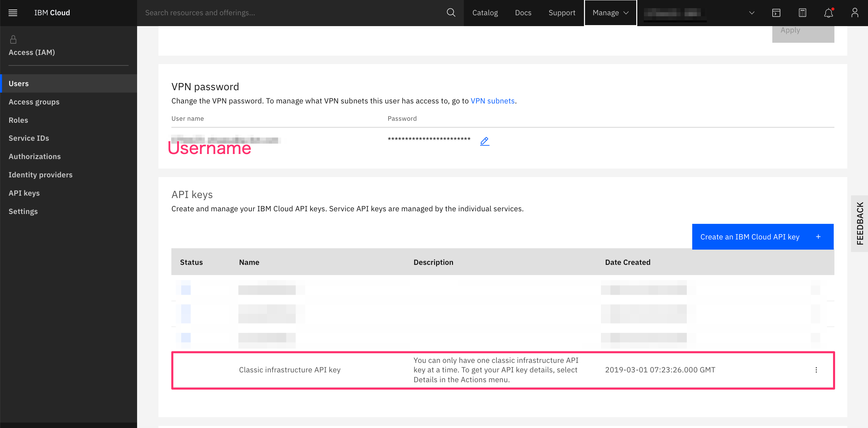Follow the VPN subnets link
The image size is (868, 428).
(x=492, y=101)
